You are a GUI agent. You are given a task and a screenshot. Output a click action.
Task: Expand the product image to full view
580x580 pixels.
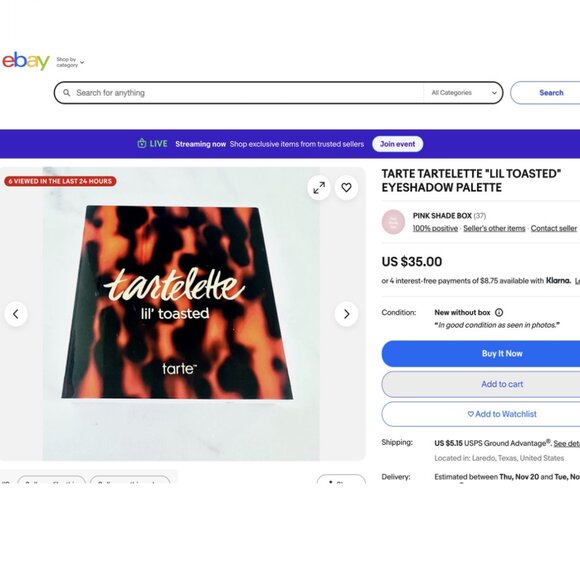pos(319,188)
